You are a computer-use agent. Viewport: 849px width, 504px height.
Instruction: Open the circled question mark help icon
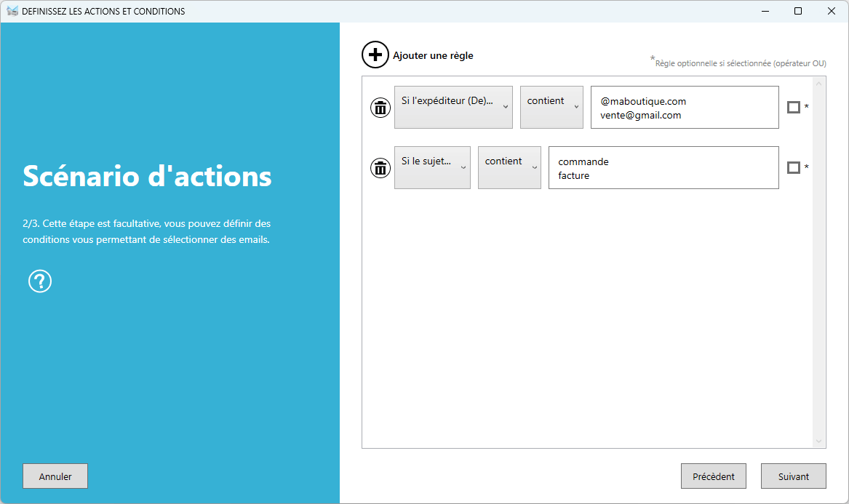[40, 281]
